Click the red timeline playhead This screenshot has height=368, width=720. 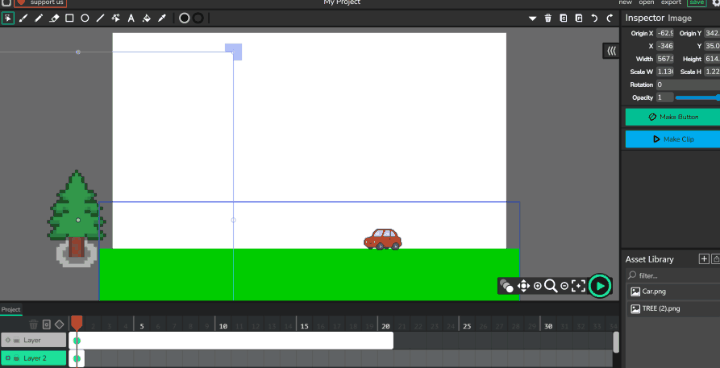click(77, 322)
